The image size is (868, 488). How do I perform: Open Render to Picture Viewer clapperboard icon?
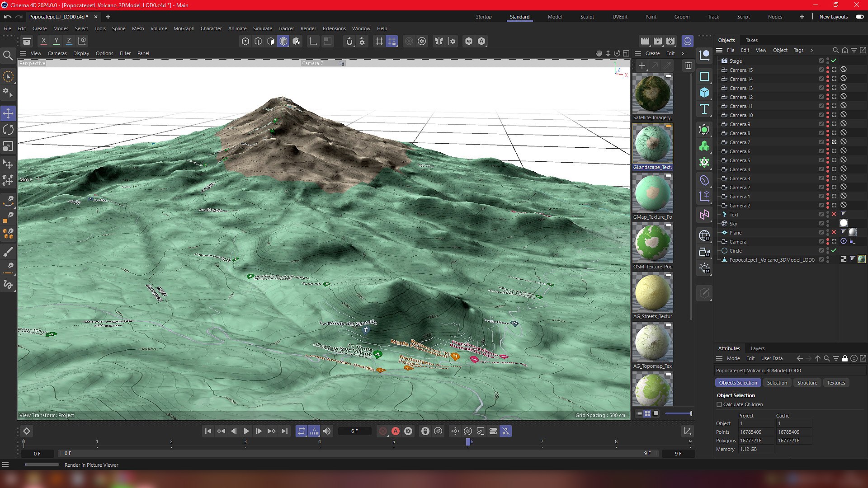click(658, 41)
